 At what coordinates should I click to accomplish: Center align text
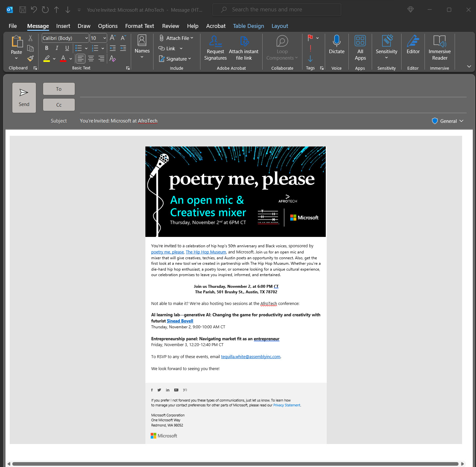click(91, 59)
